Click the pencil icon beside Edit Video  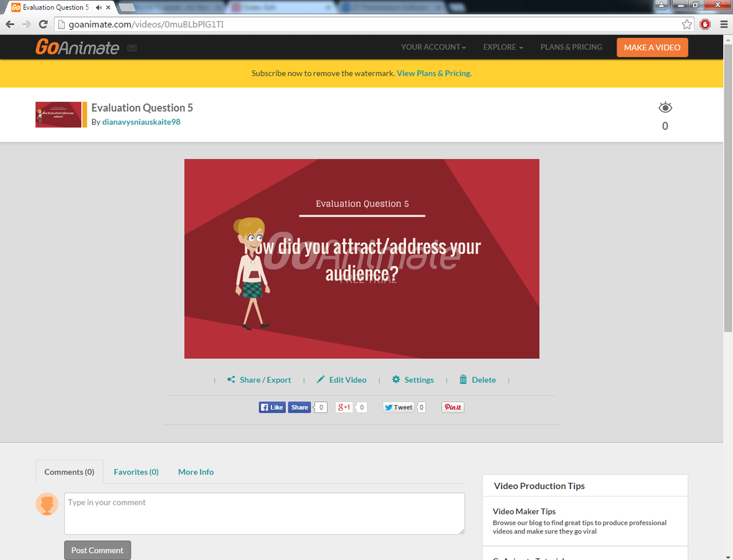tap(320, 380)
